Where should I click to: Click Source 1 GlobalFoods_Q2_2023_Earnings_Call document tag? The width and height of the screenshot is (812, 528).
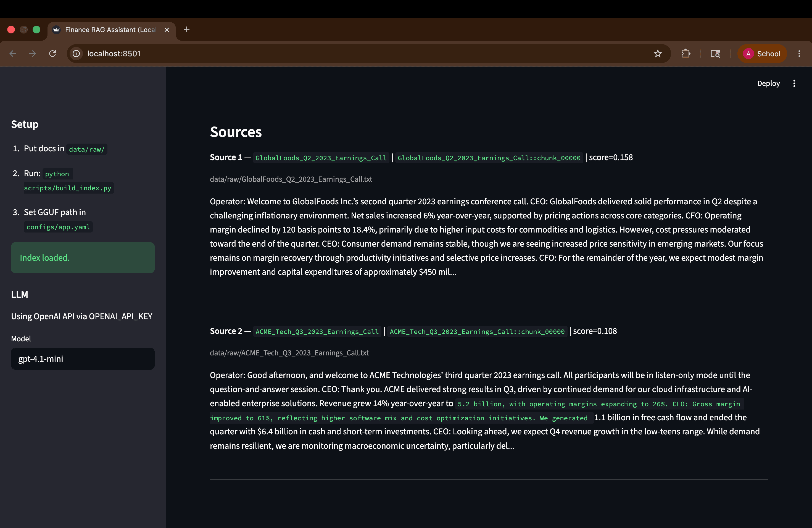(x=321, y=158)
